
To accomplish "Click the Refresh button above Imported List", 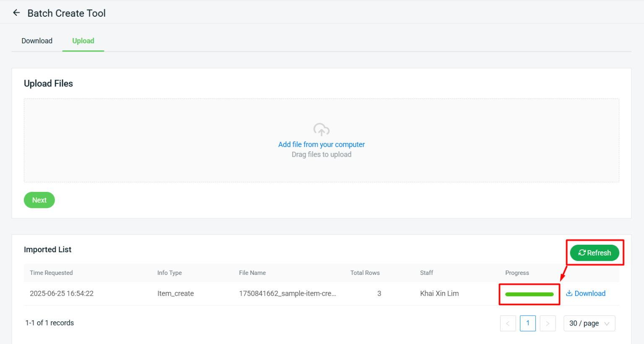I will click(595, 253).
